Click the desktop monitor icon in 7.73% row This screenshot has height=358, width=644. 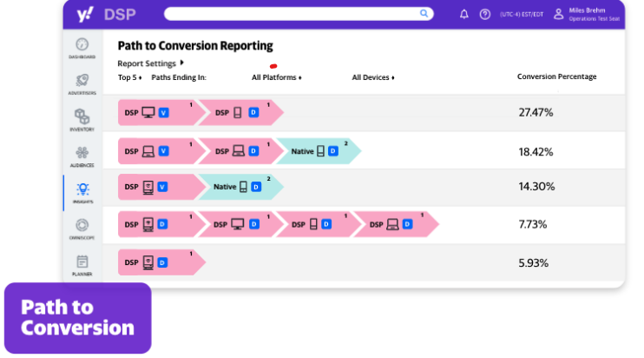[238, 224]
